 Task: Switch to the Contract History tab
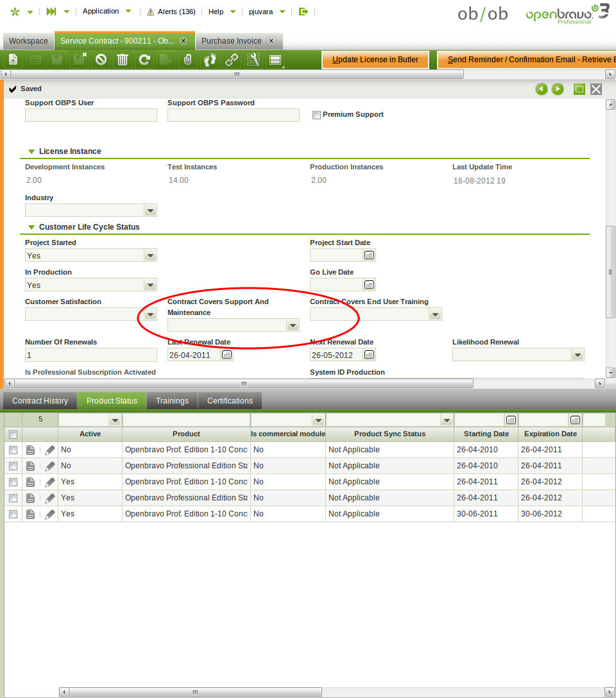(40, 401)
